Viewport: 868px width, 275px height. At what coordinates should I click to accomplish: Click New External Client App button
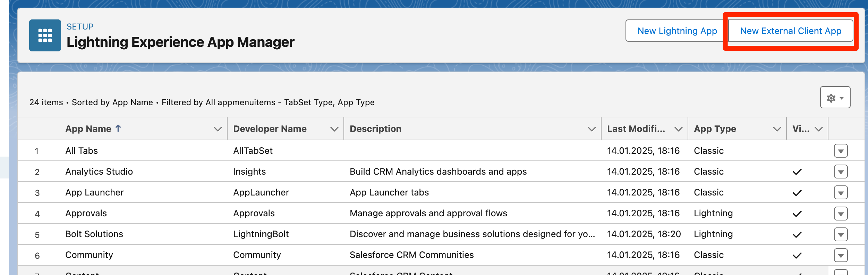pyautogui.click(x=790, y=31)
